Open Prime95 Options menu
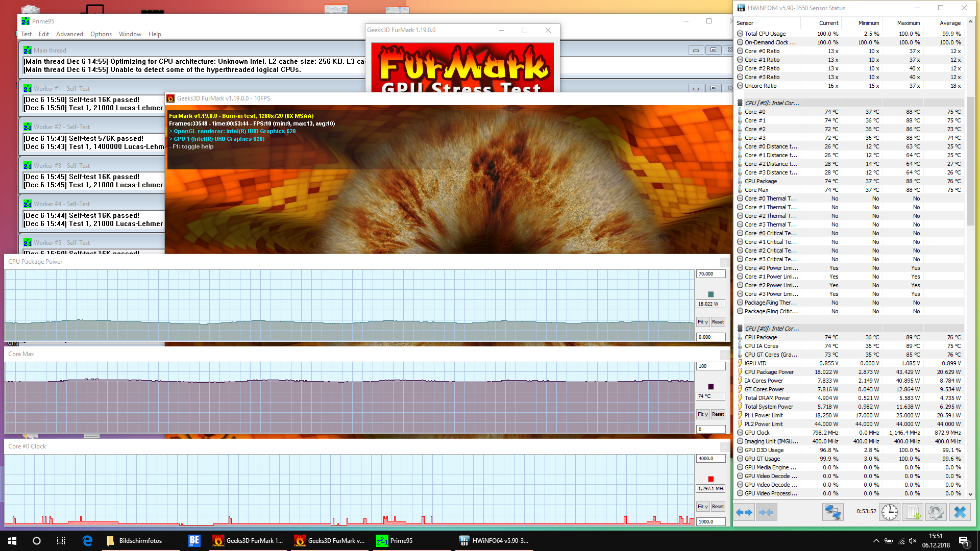The image size is (980, 551). pos(101,34)
